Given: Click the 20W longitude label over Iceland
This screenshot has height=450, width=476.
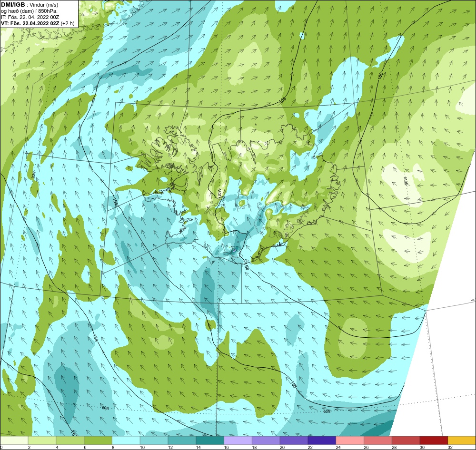Looking at the screenshot, I should [220, 192].
